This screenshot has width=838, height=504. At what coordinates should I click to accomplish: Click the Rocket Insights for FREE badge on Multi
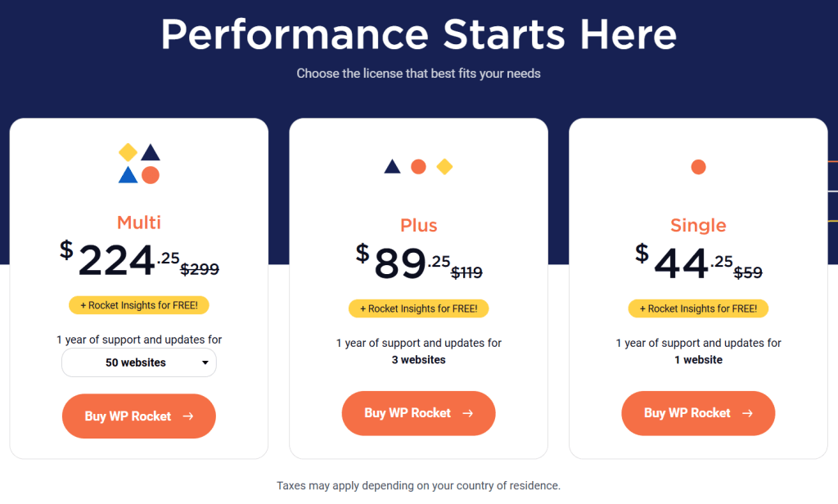click(x=138, y=304)
